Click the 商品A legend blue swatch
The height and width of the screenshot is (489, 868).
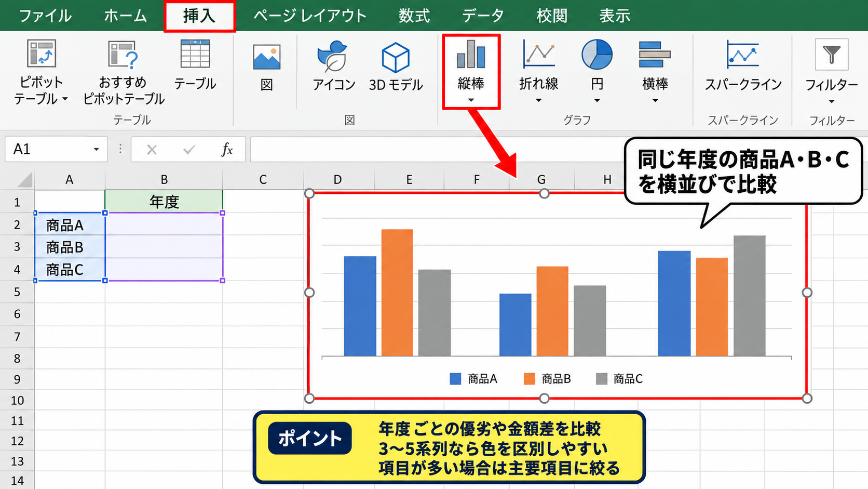tap(455, 379)
